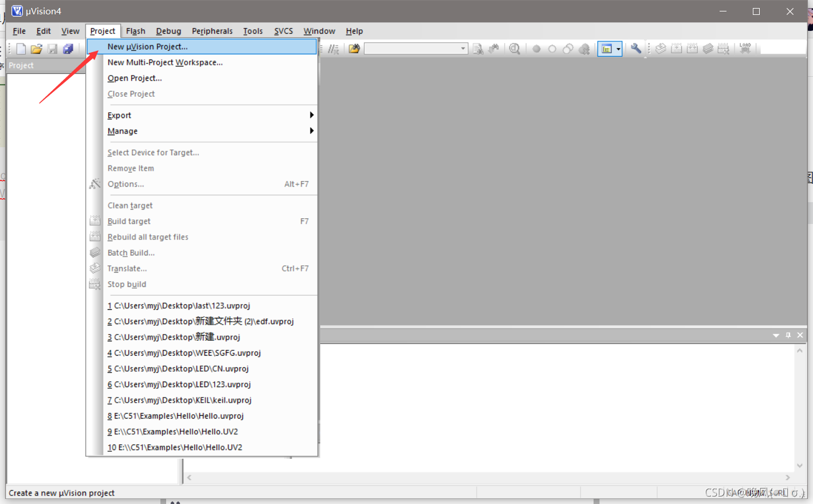The image size is (813, 504).
Task: Choose Open Project menu entry
Action: click(202, 78)
